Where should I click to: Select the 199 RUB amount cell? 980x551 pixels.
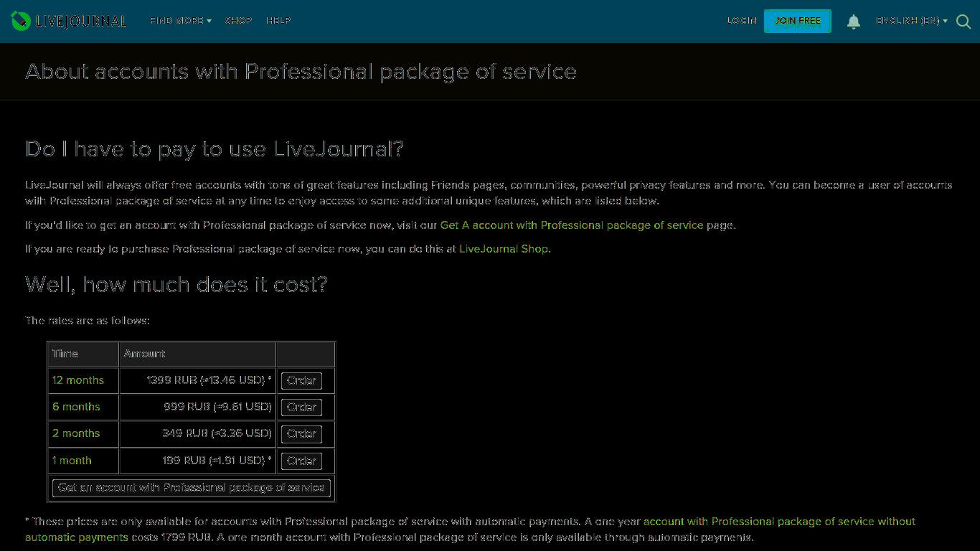point(197,461)
